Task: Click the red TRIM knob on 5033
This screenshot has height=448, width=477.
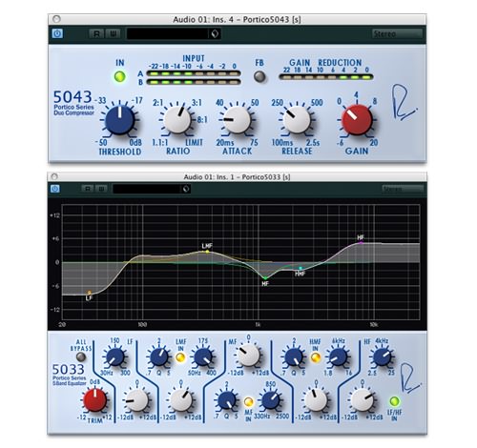Action: click(x=94, y=399)
